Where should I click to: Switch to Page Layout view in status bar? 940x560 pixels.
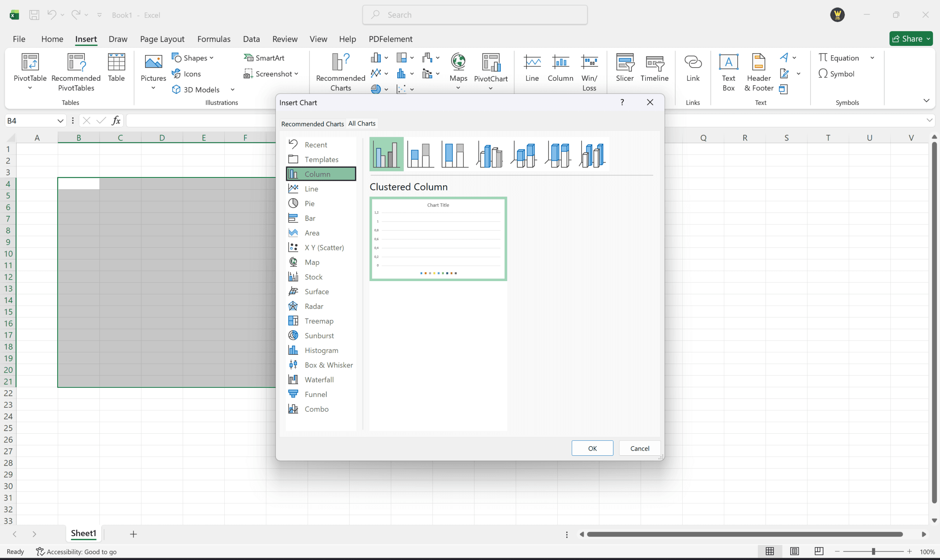794,551
